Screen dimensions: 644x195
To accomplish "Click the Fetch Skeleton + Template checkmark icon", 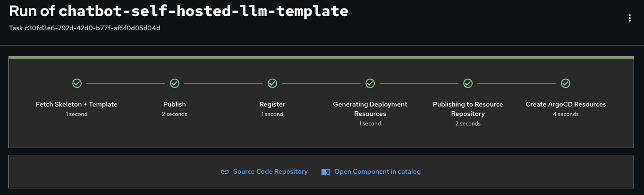I will point(77,83).
